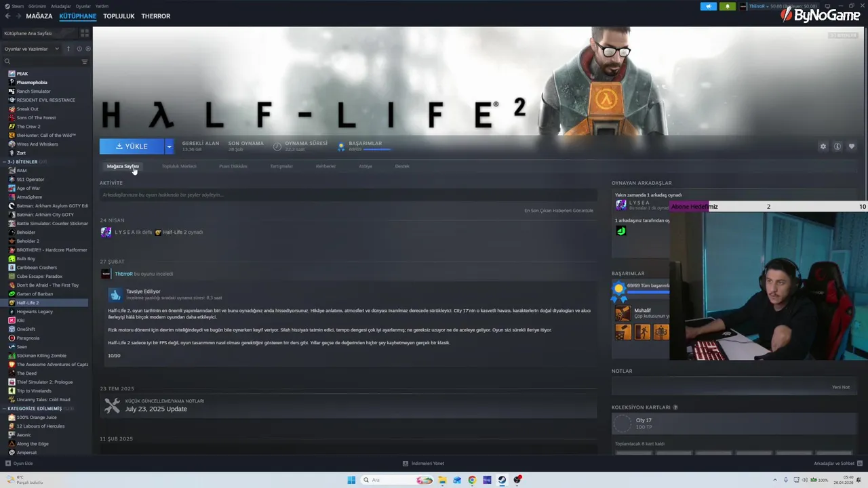This screenshot has height=488, width=868.
Task: Click the blue Yükle install button
Action: pyautogui.click(x=132, y=146)
